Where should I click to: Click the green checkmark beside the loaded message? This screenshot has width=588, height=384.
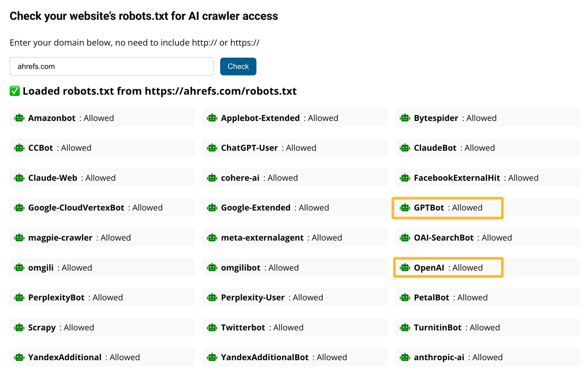pyautogui.click(x=15, y=91)
